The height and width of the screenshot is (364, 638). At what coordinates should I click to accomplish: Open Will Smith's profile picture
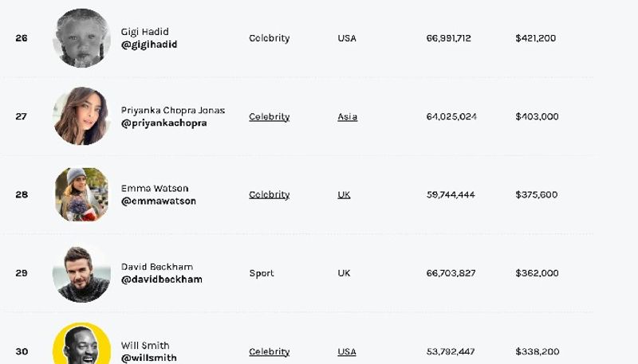pos(82,343)
